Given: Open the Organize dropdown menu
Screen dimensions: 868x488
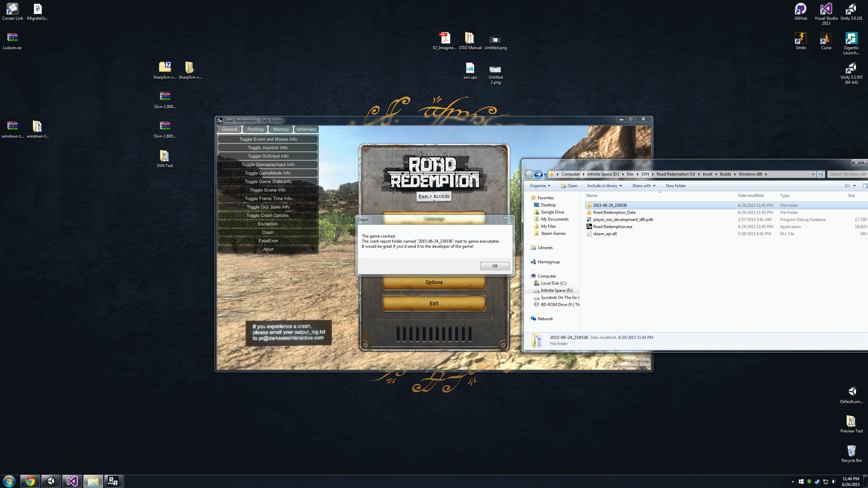Looking at the screenshot, I should tap(540, 186).
